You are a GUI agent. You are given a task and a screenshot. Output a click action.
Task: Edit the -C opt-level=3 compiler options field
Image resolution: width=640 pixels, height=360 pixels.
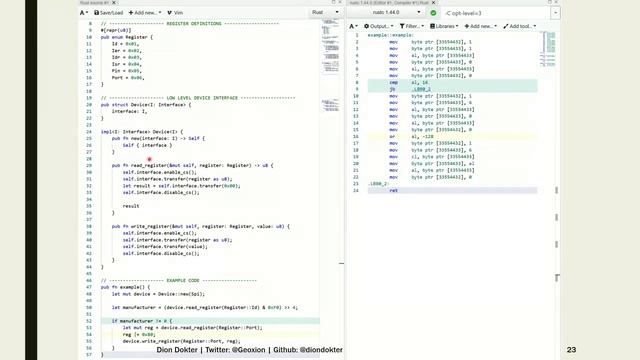(496, 13)
